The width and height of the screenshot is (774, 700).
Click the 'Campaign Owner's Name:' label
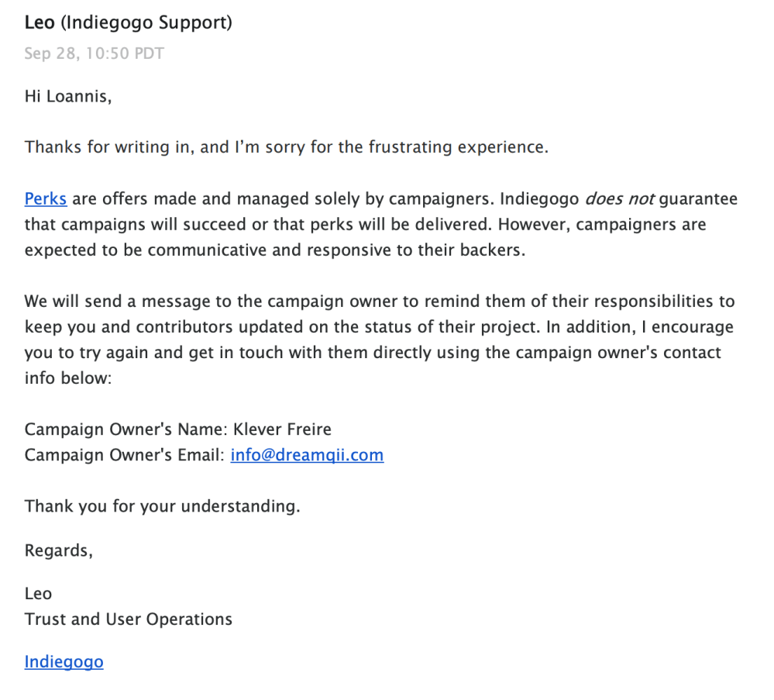[126, 429]
